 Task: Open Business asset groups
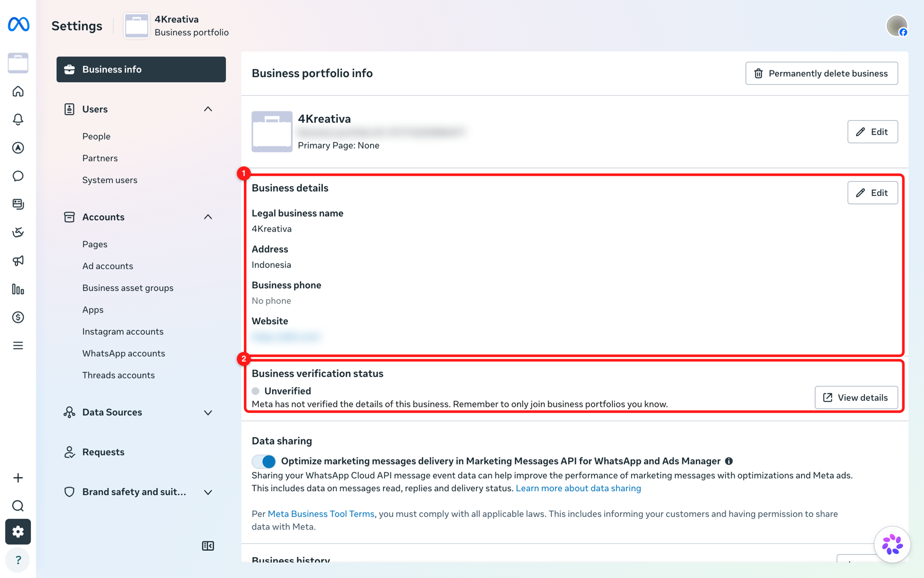pyautogui.click(x=128, y=288)
